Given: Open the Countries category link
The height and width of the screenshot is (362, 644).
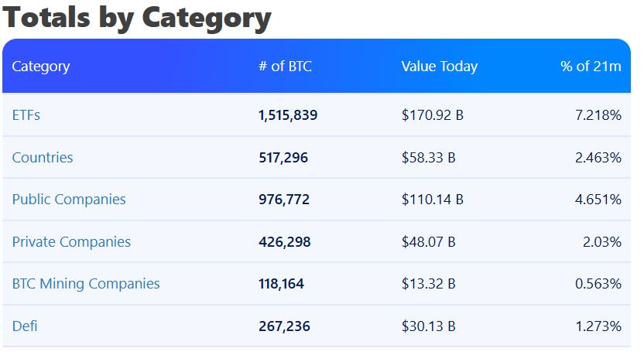Looking at the screenshot, I should [x=43, y=158].
